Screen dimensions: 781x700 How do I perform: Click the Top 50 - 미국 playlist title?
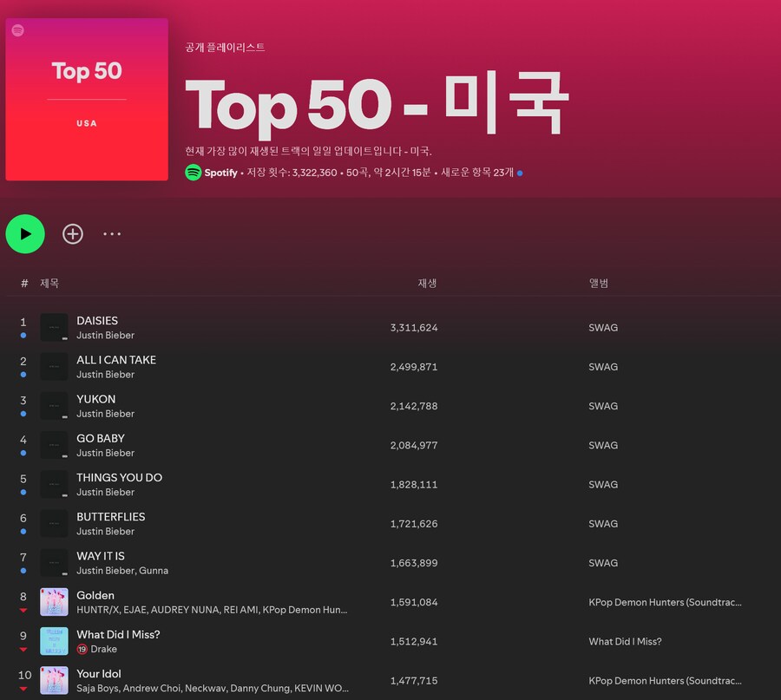377,103
